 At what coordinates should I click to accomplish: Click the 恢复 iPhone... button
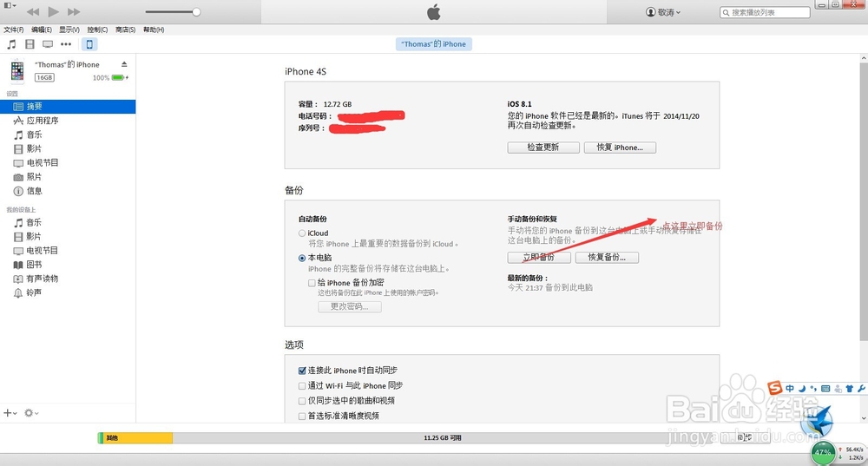pyautogui.click(x=620, y=148)
